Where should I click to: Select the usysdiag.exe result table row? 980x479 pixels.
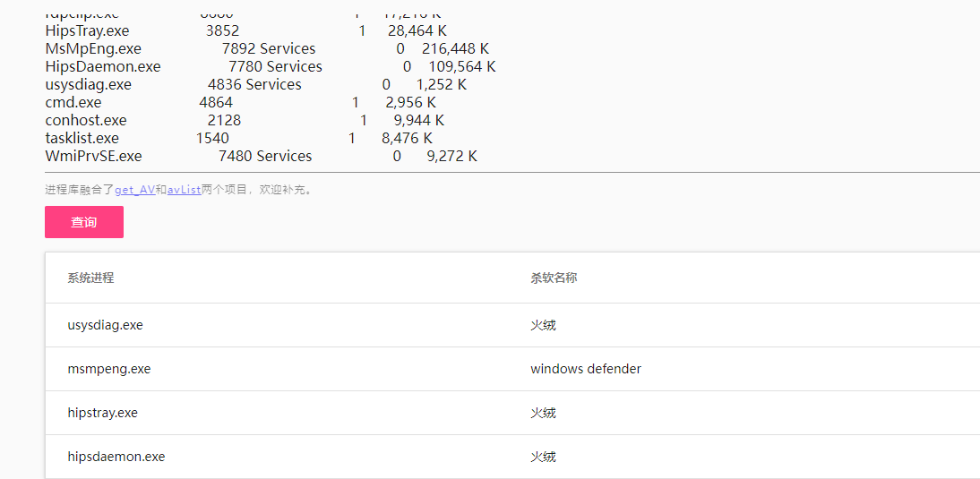click(512, 325)
